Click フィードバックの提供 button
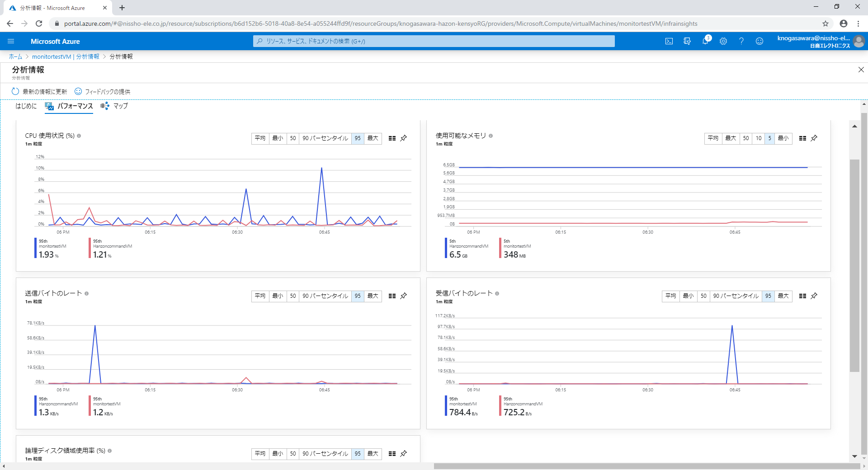The width and height of the screenshot is (868, 470). pos(103,91)
